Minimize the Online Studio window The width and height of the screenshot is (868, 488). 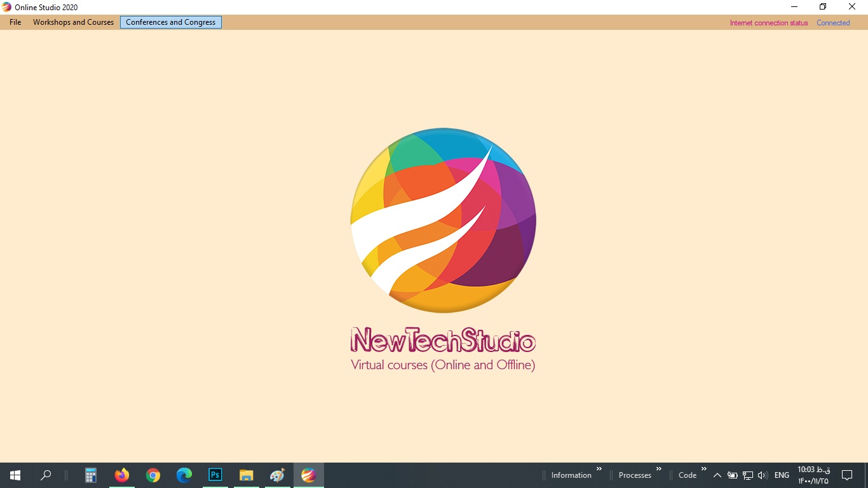coord(794,7)
